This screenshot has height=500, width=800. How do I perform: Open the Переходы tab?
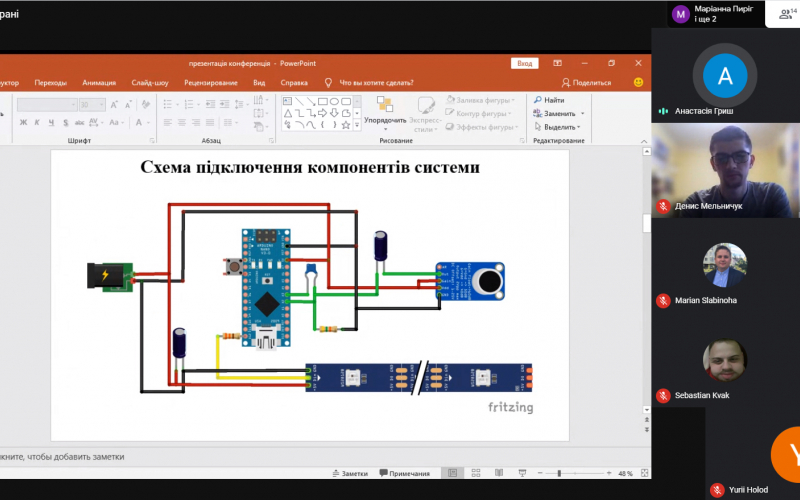[51, 83]
